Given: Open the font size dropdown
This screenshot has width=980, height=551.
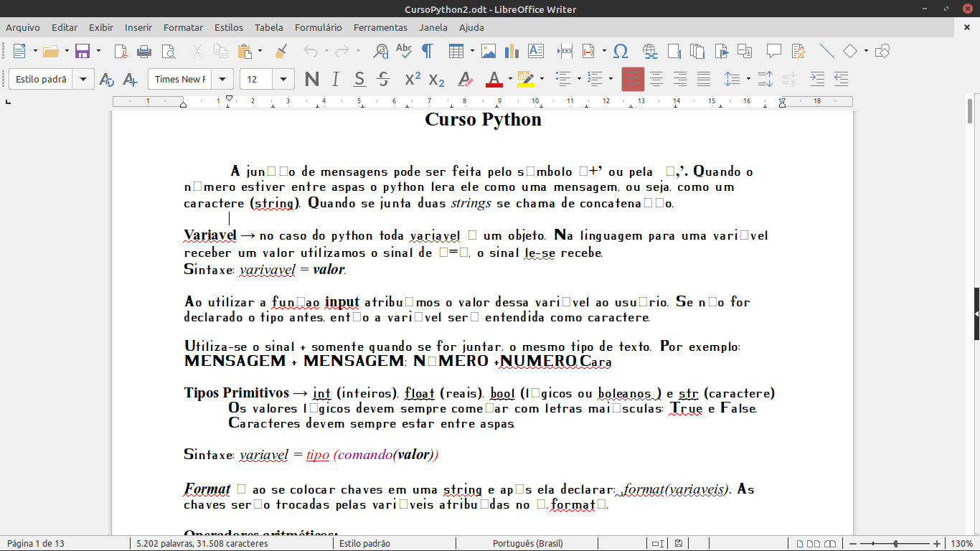Looking at the screenshot, I should [284, 79].
